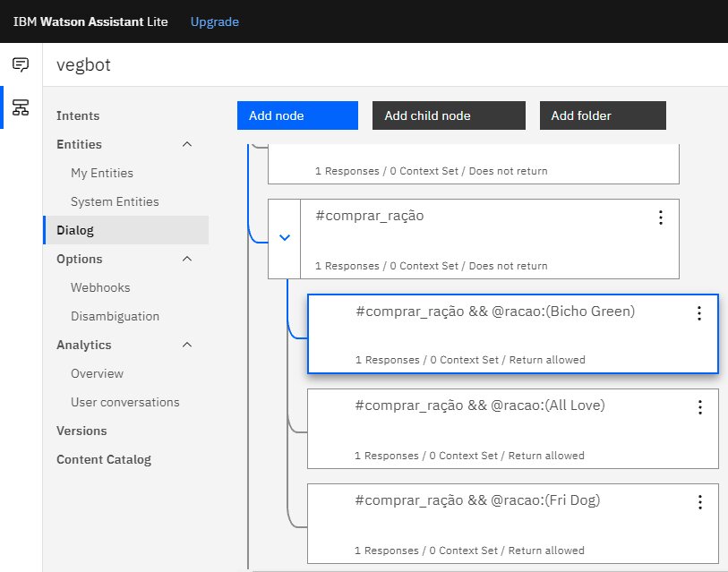
Task: Open three-dot menu of Bicho Green node
Action: (699, 313)
